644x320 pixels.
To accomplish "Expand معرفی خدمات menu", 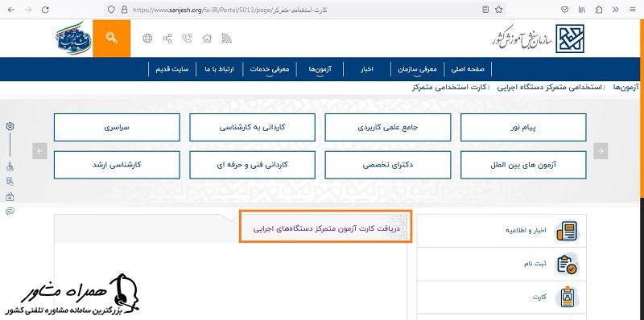I will 270,69.
